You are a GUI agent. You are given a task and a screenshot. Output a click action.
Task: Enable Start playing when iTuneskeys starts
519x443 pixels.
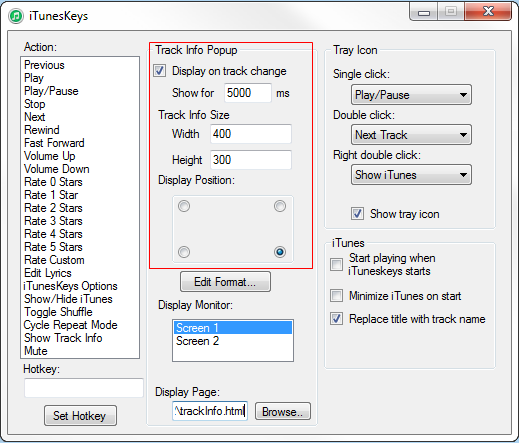point(336,264)
